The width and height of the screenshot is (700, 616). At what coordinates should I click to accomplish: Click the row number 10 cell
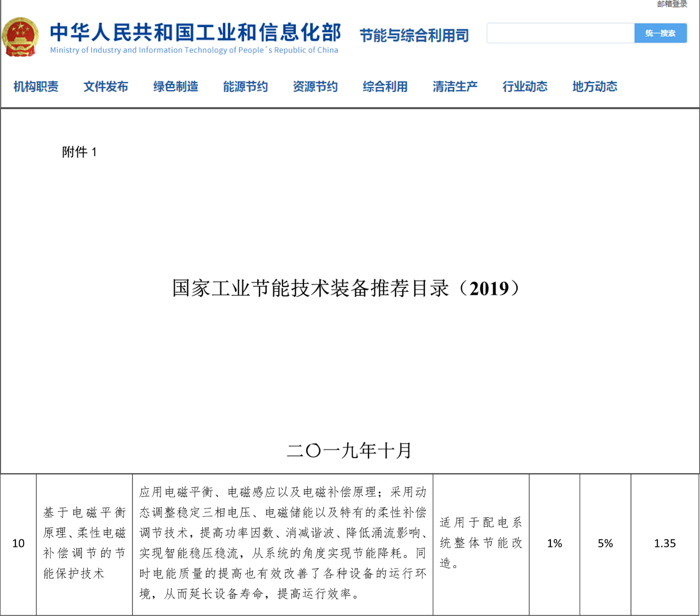(x=19, y=543)
